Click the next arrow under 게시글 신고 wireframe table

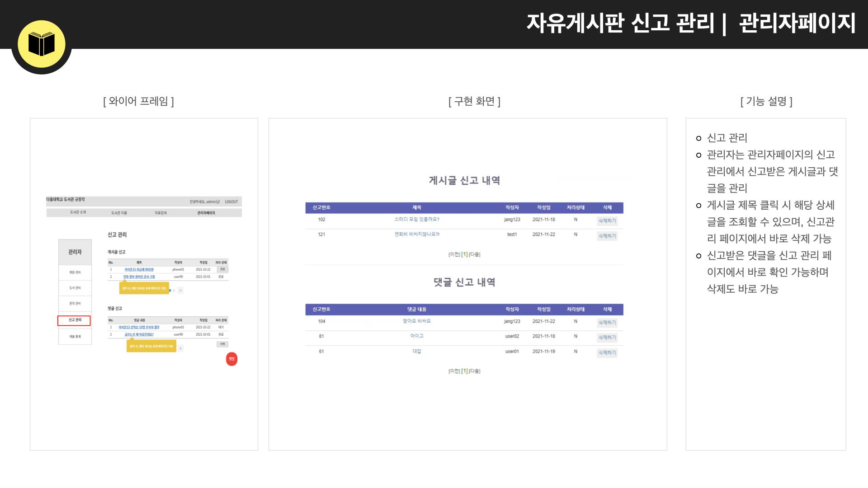click(x=180, y=291)
